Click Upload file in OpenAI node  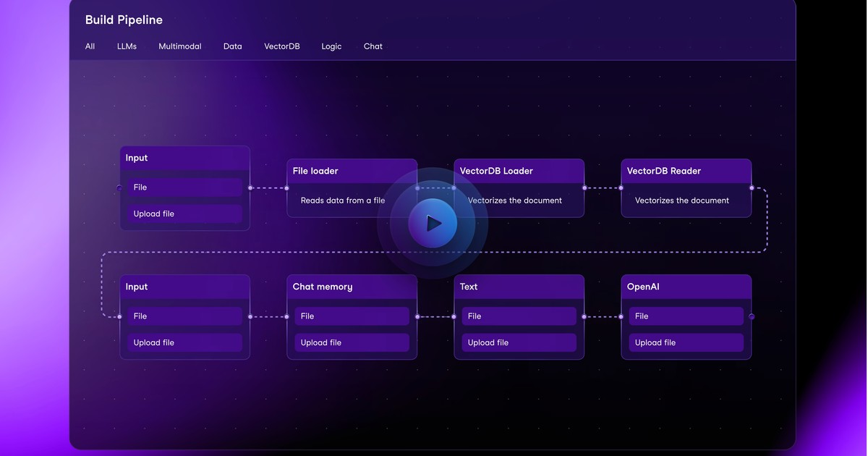coord(686,342)
